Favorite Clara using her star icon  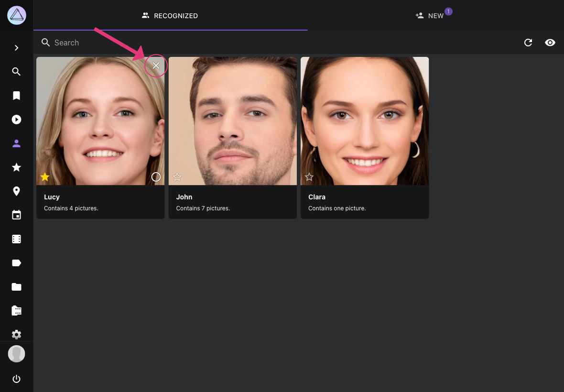tap(309, 176)
